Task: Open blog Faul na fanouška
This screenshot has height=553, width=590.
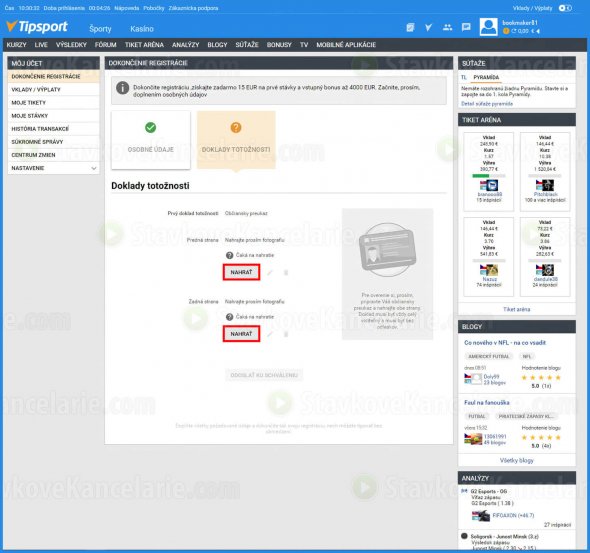Action: point(487,403)
